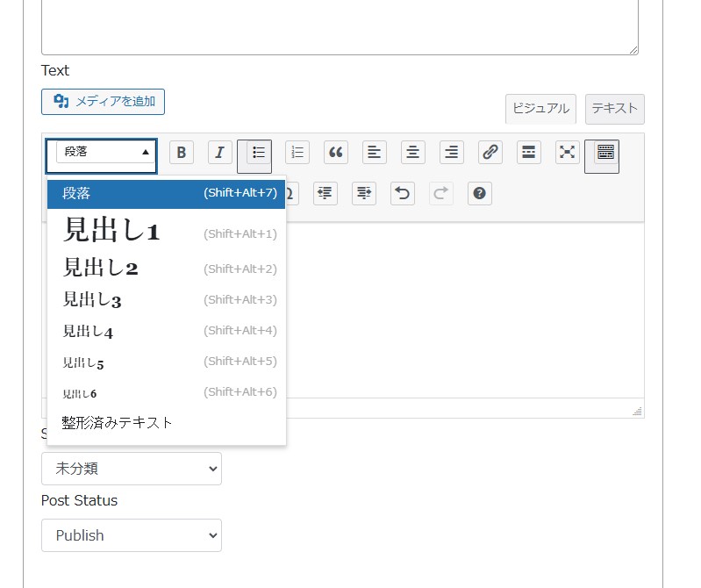Center align the text
This screenshot has height=588, width=701.
[x=413, y=153]
